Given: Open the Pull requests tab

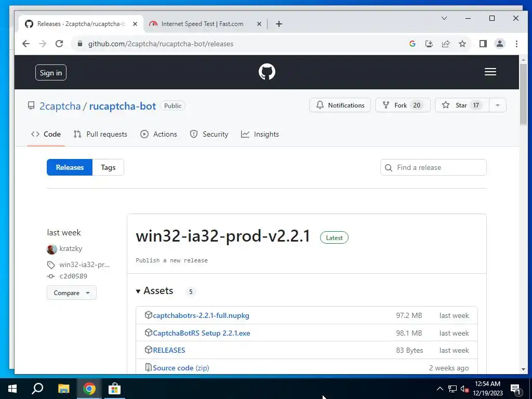Looking at the screenshot, I should click(100, 135).
